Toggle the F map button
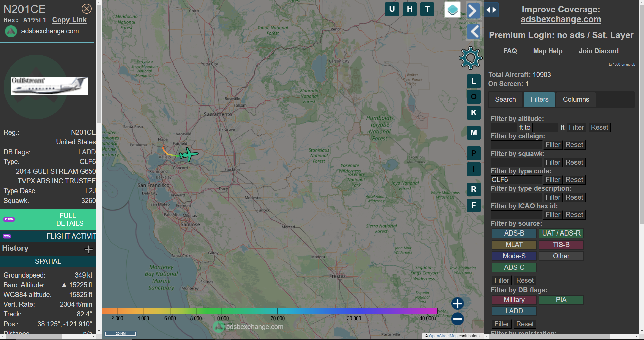The image size is (644, 340). pyautogui.click(x=474, y=205)
